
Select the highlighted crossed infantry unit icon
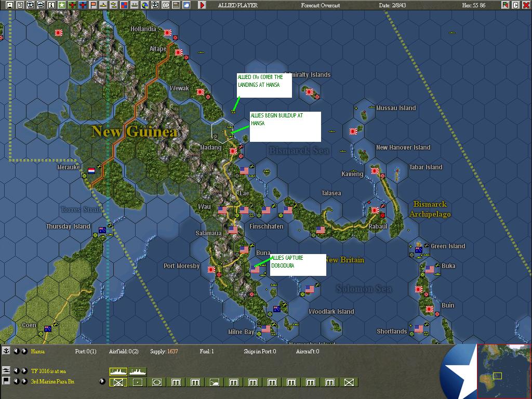(118, 382)
